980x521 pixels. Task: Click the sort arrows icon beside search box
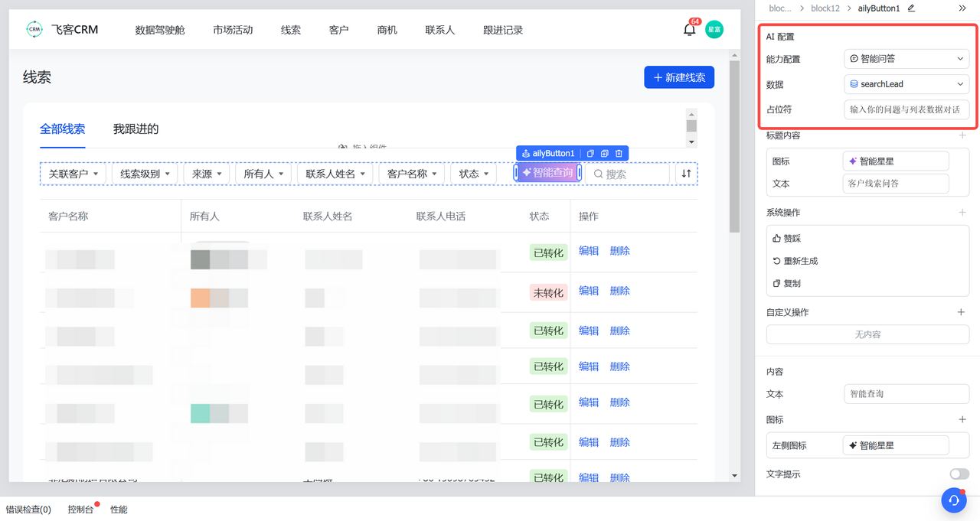click(686, 174)
